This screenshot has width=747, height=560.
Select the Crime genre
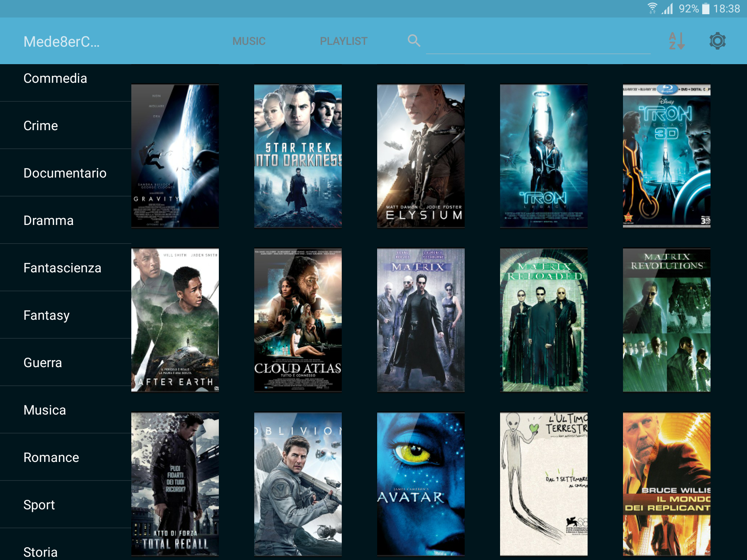(66, 125)
